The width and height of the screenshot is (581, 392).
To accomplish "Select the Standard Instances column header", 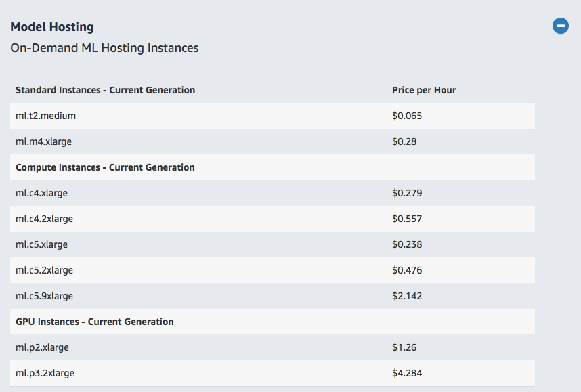I will [105, 90].
